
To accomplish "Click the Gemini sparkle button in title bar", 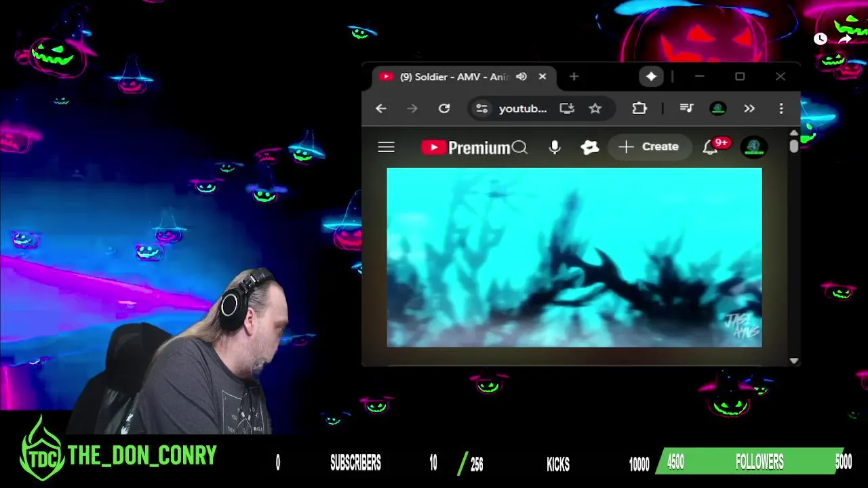I will coord(651,77).
